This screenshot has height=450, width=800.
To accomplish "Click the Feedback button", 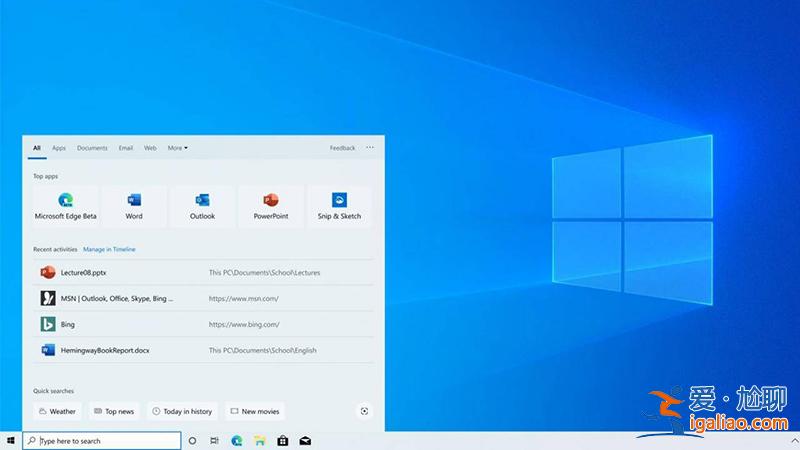I will click(342, 148).
